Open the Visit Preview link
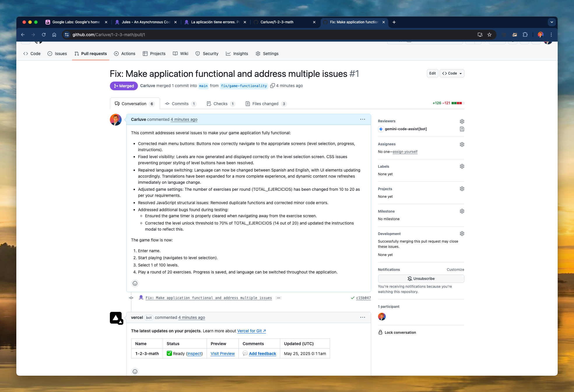 (222, 353)
